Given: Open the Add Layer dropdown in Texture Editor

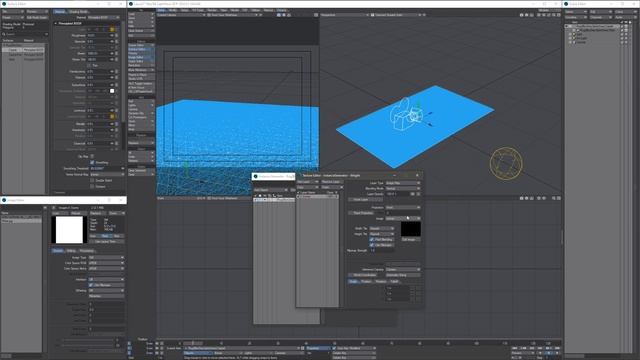Looking at the screenshot, I should point(308,182).
